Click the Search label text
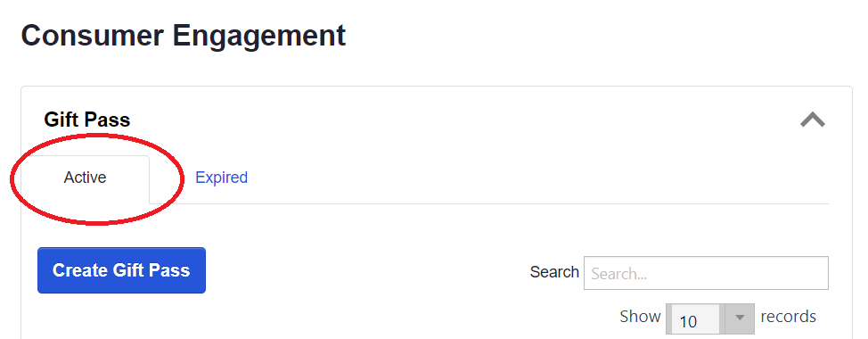 pos(554,272)
